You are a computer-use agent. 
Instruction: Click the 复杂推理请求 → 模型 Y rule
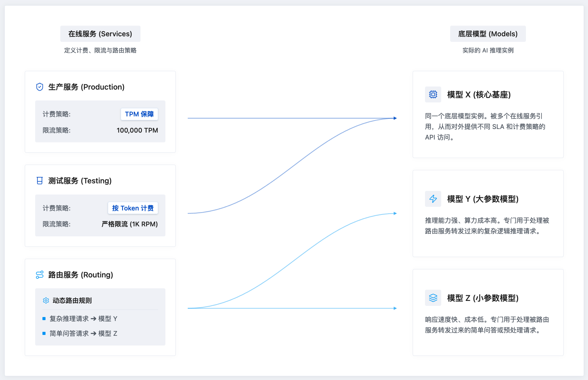pos(83,319)
